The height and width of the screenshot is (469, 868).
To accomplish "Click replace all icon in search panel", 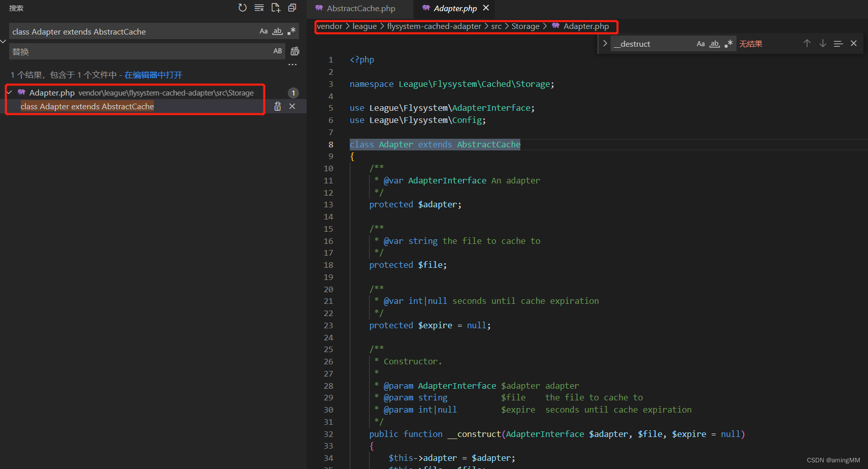I will 295,51.
